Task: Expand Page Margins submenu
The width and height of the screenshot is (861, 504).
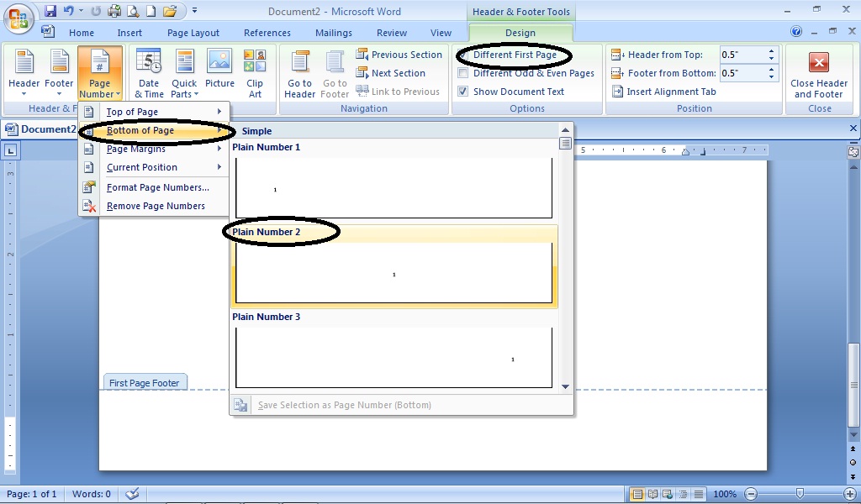Action: click(x=154, y=149)
